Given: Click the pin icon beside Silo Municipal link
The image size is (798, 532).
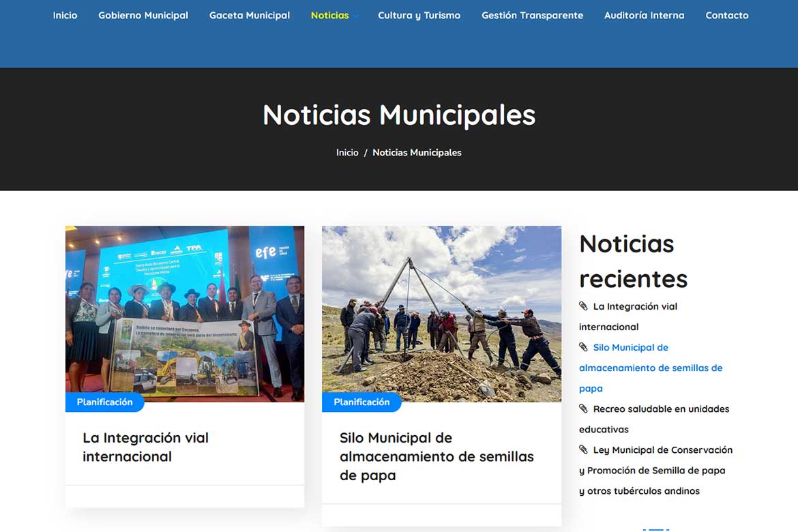Looking at the screenshot, I should click(583, 347).
